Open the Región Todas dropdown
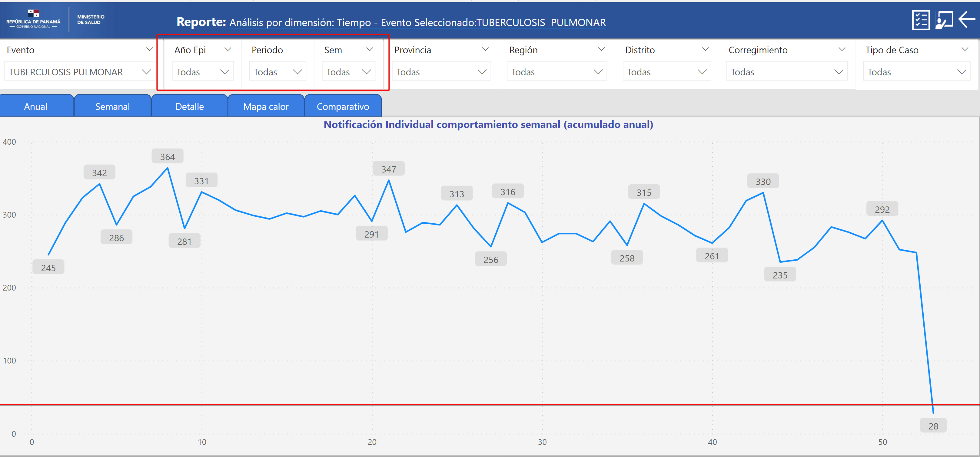Image resolution: width=980 pixels, height=457 pixels. [x=556, y=72]
